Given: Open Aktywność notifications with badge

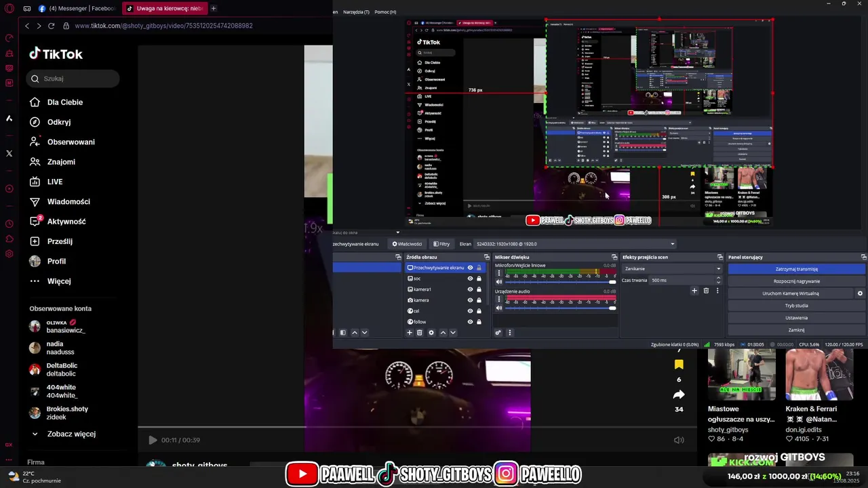Looking at the screenshot, I should click(58, 222).
